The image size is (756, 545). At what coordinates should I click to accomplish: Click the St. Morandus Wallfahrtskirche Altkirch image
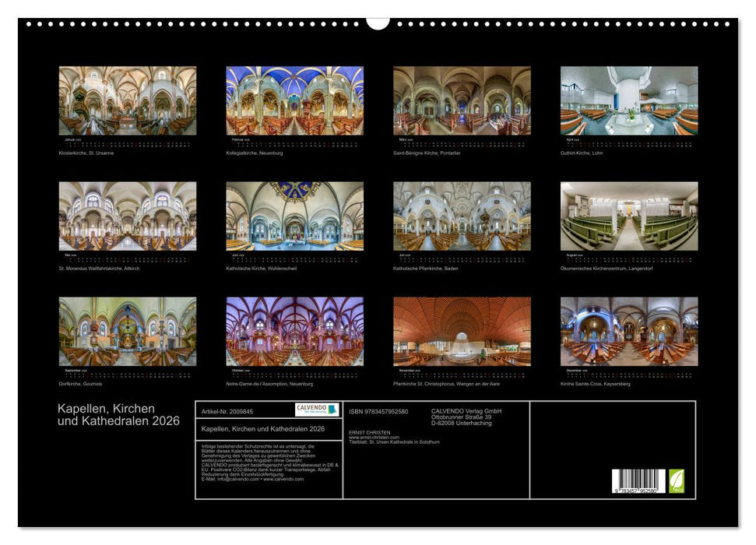[x=128, y=216]
